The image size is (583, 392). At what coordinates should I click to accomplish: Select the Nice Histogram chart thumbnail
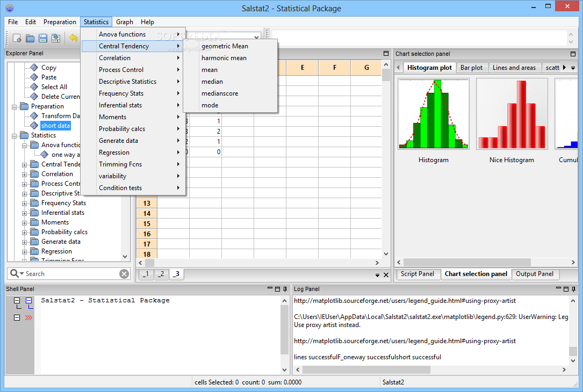pyautogui.click(x=512, y=114)
